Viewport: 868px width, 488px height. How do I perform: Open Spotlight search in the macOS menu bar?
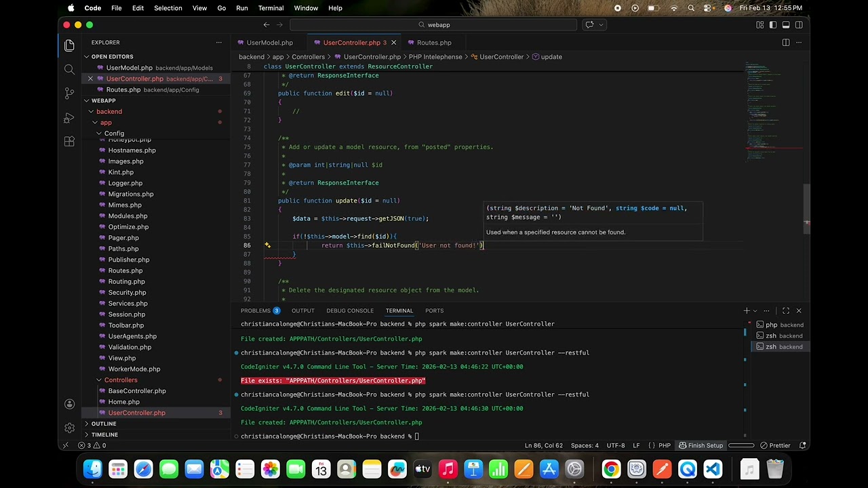pyautogui.click(x=691, y=8)
